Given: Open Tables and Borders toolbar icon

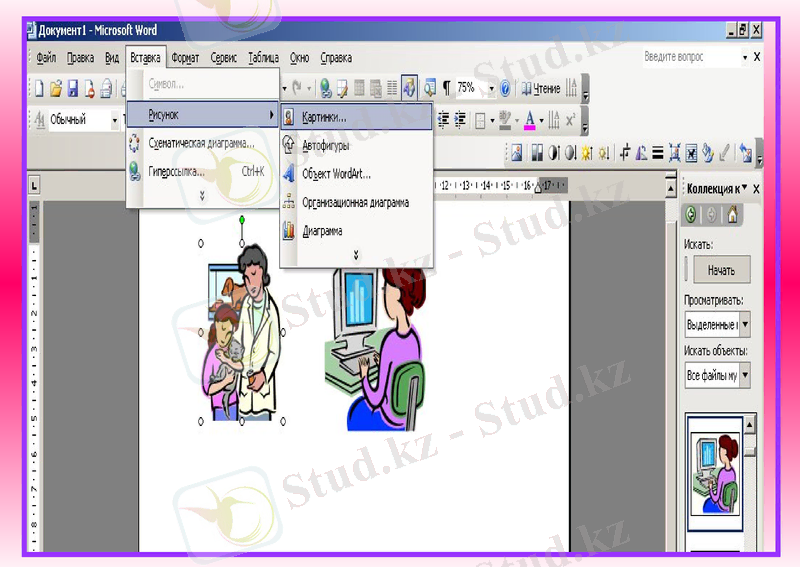Looking at the screenshot, I should pos(342,89).
